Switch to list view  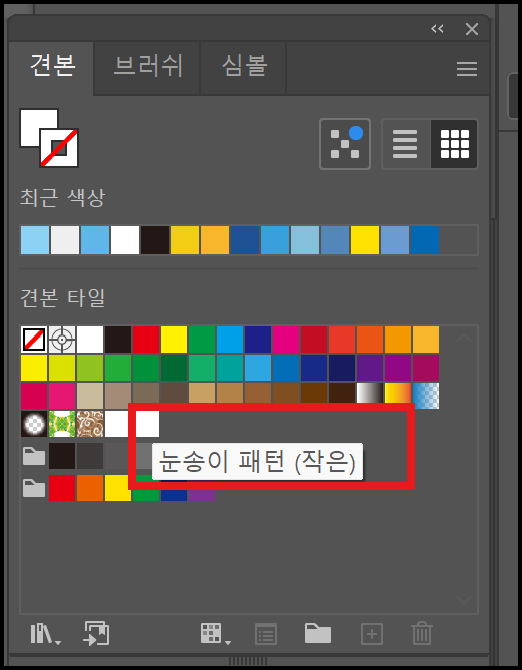tap(405, 144)
